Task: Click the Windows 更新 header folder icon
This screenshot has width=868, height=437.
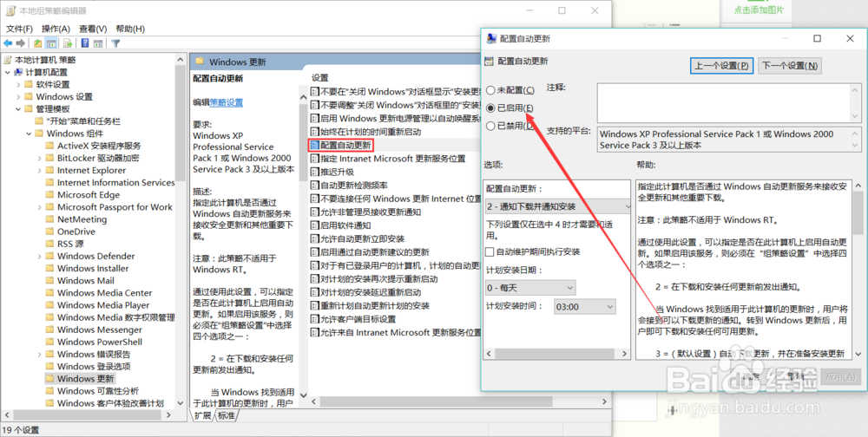Action: (x=200, y=62)
